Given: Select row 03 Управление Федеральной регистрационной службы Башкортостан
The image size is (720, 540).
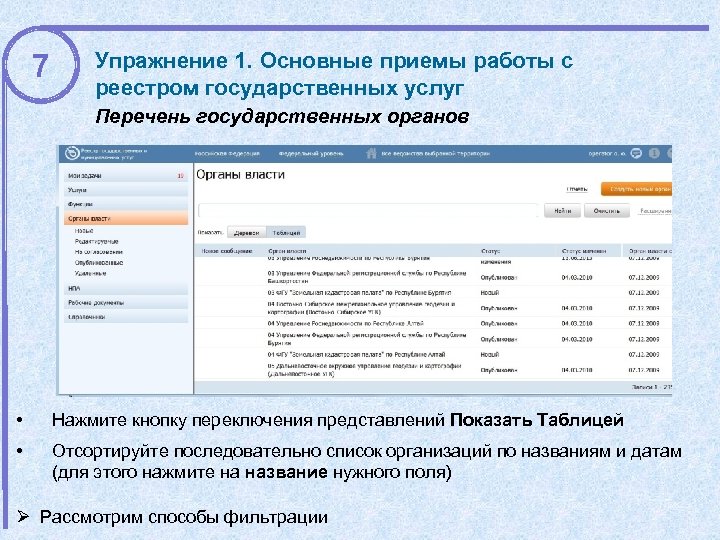Looking at the screenshot, I should 434,277.
